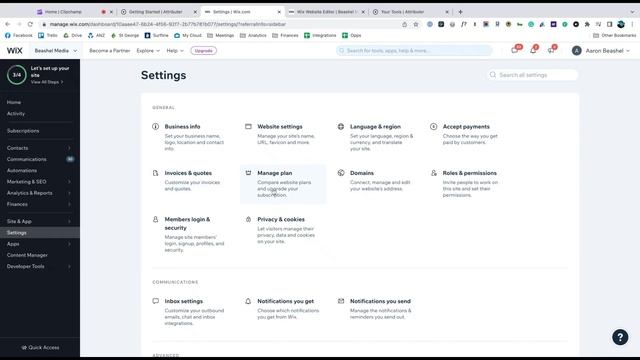Click the Become a Partner link
The height and width of the screenshot is (360, 640).
109,51
